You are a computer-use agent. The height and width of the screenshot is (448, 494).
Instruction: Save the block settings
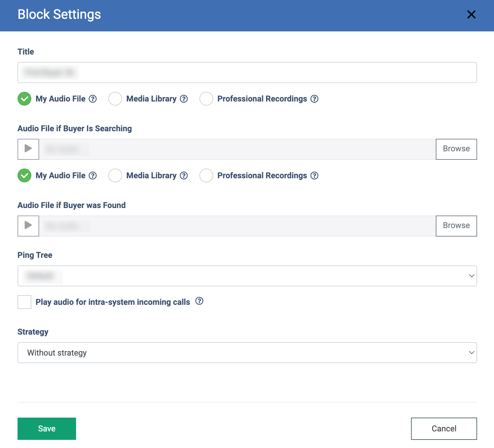tap(47, 429)
